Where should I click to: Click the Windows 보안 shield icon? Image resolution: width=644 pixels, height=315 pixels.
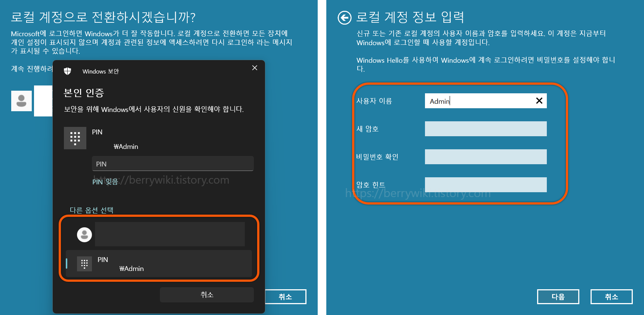pyautogui.click(x=68, y=71)
